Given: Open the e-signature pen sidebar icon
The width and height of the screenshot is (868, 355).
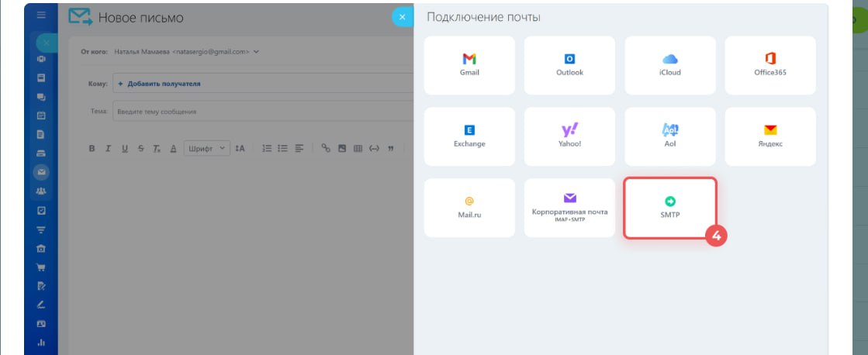Looking at the screenshot, I should 41,305.
